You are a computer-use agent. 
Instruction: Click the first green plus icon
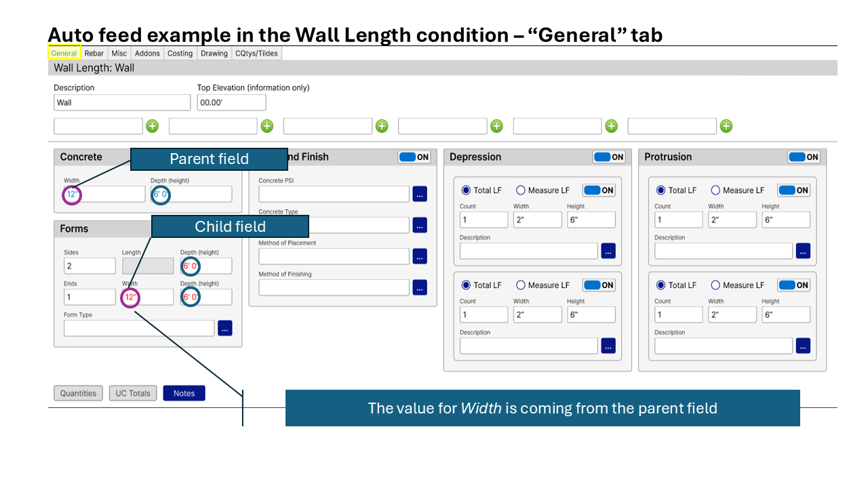tap(153, 126)
